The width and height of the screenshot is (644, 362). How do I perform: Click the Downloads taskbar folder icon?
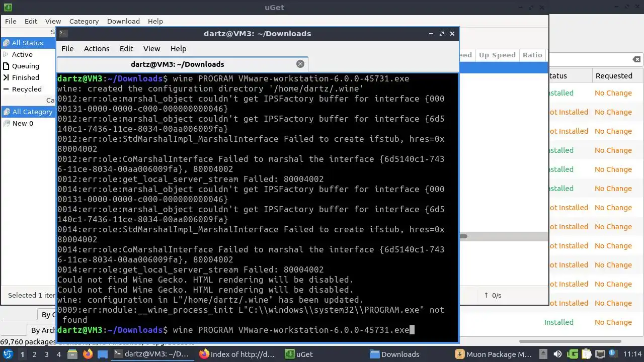point(374,354)
